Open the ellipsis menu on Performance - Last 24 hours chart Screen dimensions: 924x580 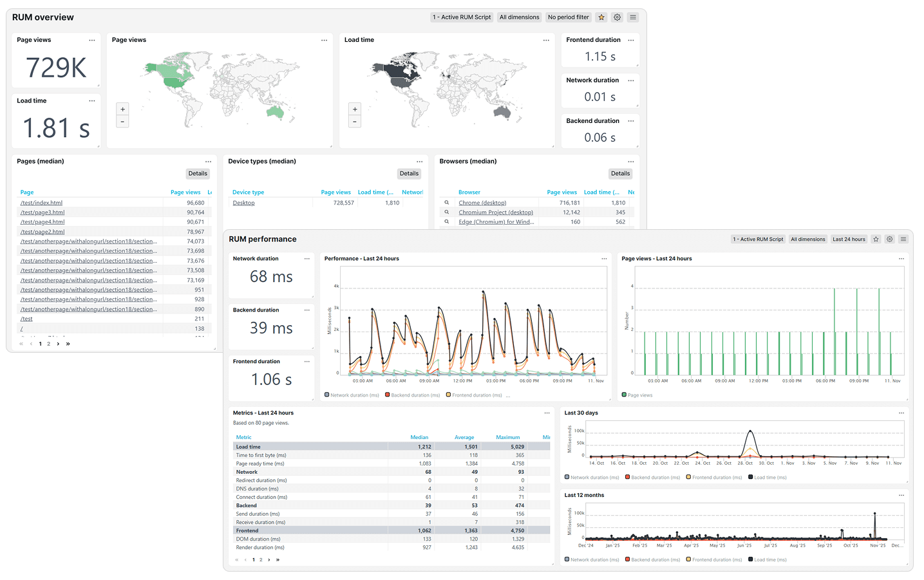coord(604,258)
